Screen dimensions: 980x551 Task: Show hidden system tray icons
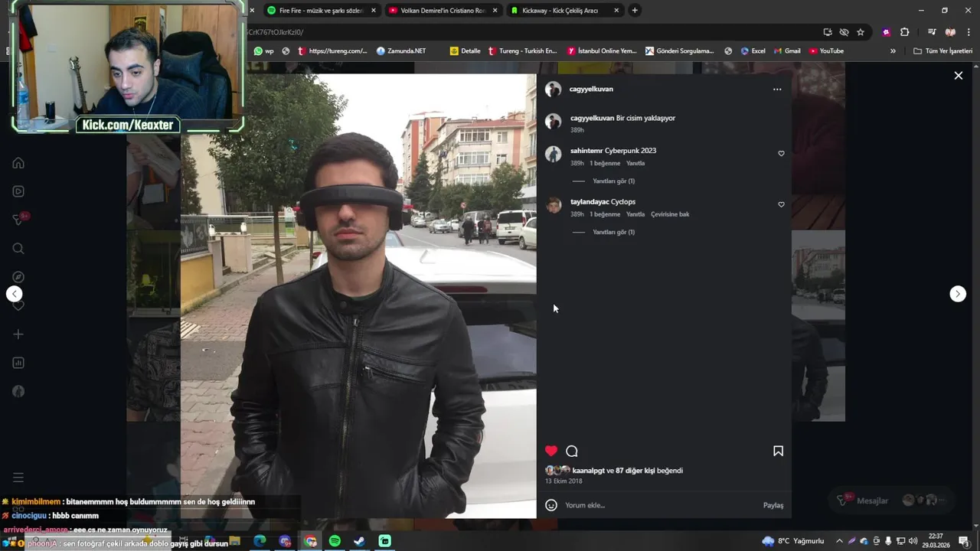[x=839, y=541]
